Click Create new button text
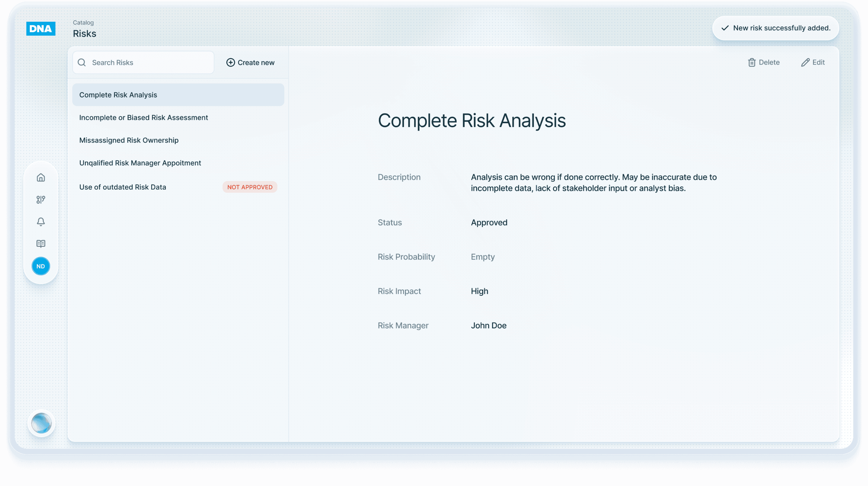The image size is (868, 486). (x=256, y=62)
